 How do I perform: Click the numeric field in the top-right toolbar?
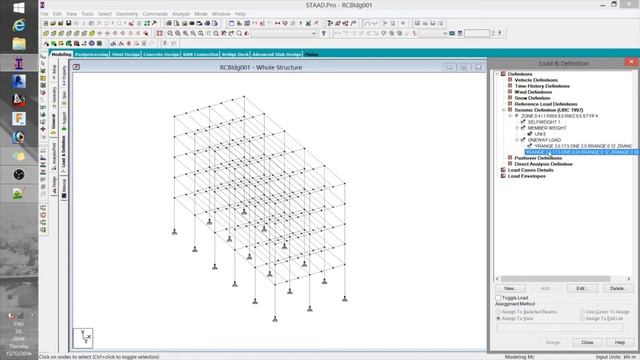click(477, 33)
